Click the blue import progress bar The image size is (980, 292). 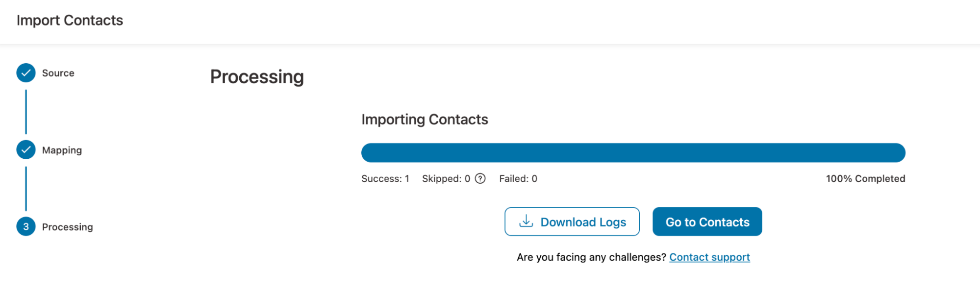point(632,152)
